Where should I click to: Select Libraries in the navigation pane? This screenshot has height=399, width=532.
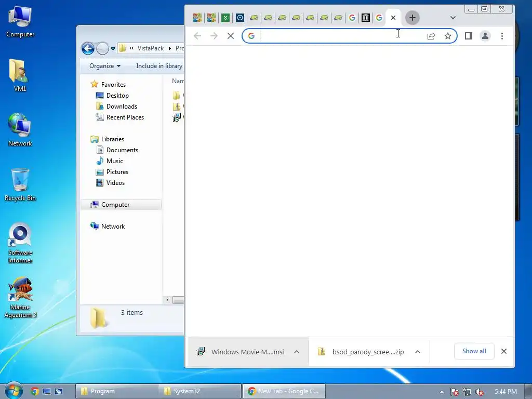click(x=113, y=139)
